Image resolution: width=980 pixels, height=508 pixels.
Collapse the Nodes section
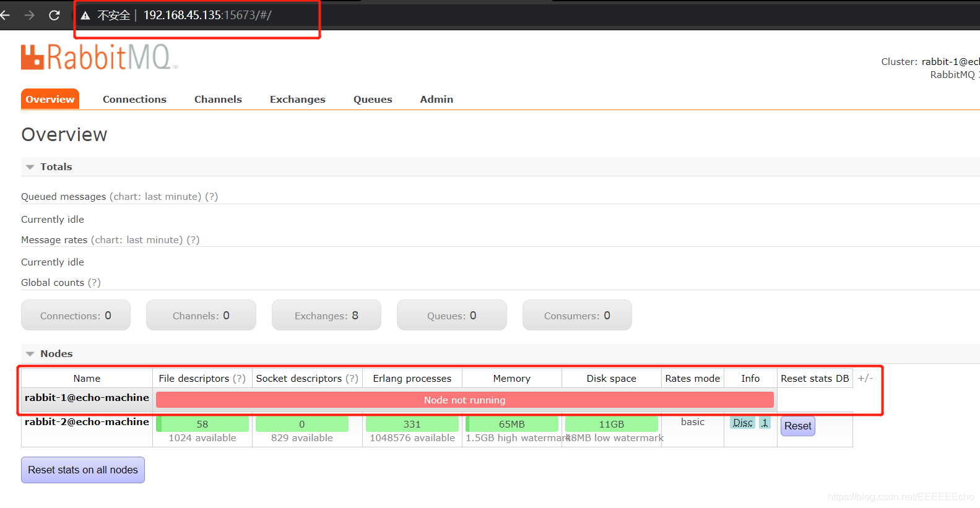click(x=49, y=353)
